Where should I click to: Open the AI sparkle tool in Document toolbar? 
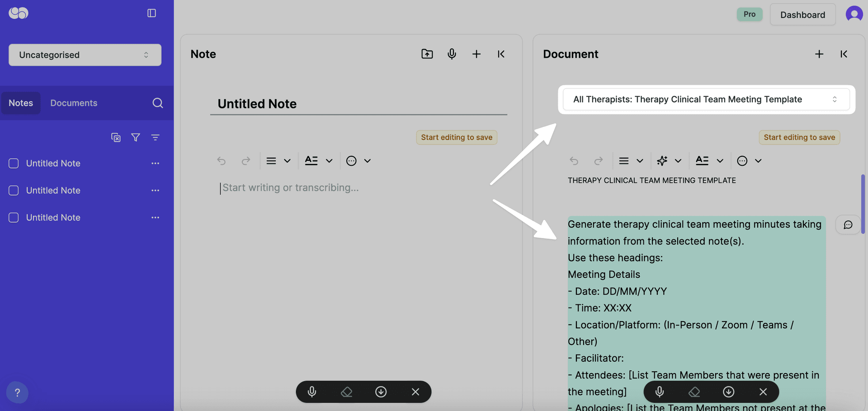pos(662,161)
